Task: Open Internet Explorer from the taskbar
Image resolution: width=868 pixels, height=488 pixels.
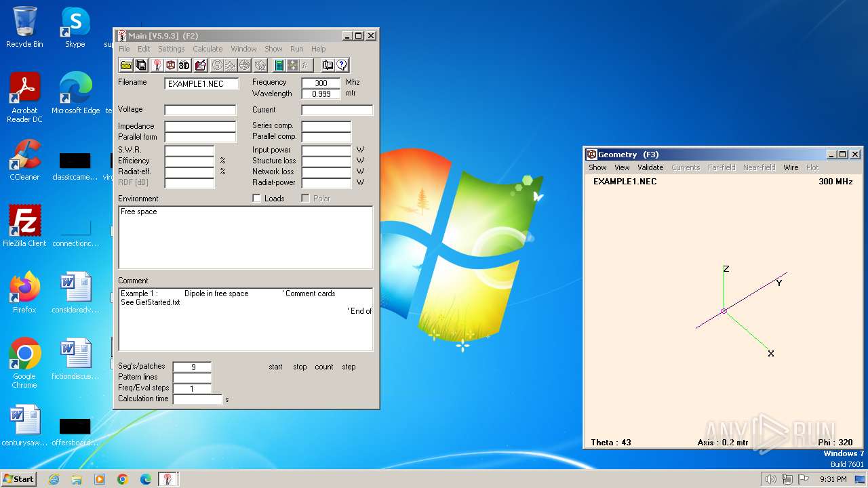Action: pos(54,479)
